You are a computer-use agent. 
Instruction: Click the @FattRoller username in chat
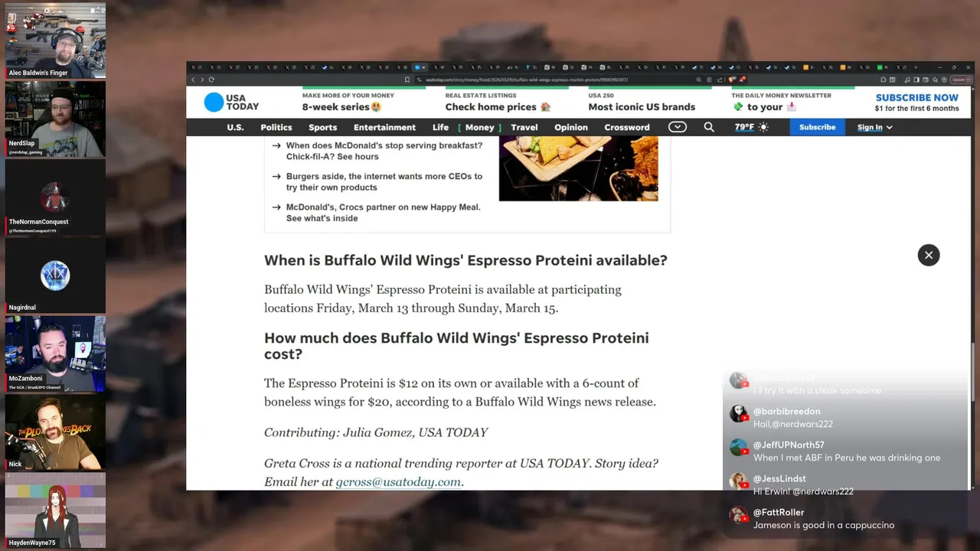[x=779, y=512]
